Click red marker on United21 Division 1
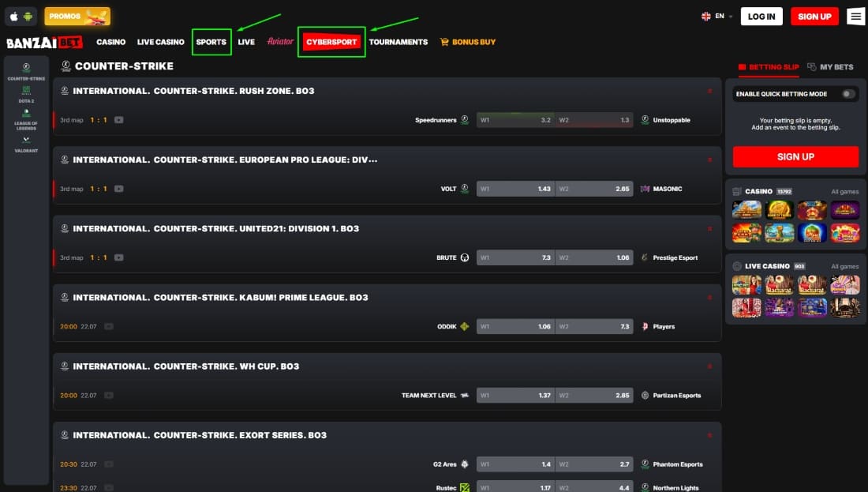Image resolution: width=868 pixels, height=492 pixels. pyautogui.click(x=709, y=229)
